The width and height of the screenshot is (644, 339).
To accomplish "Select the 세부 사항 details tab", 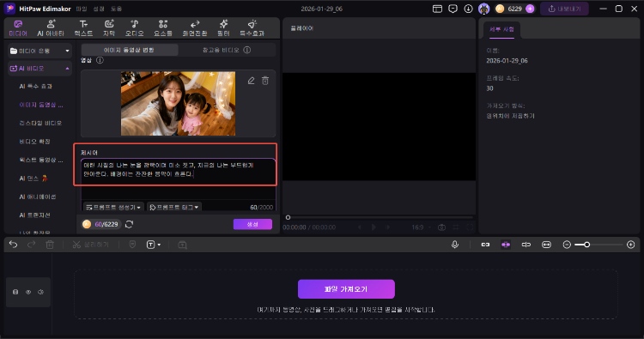I will pyautogui.click(x=501, y=29).
